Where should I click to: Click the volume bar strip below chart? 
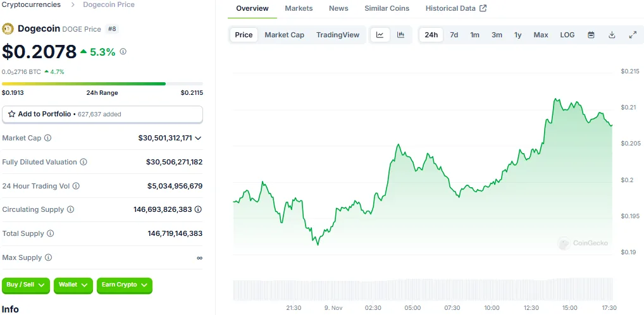point(423,288)
